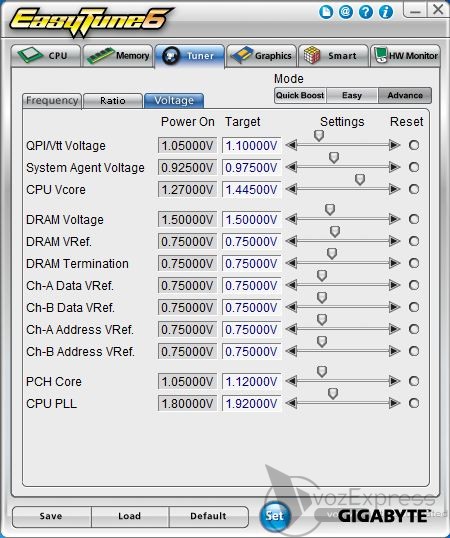450x538 pixels.
Task: Reset Ch-A Address VRef. radio button
Action: 414,329
